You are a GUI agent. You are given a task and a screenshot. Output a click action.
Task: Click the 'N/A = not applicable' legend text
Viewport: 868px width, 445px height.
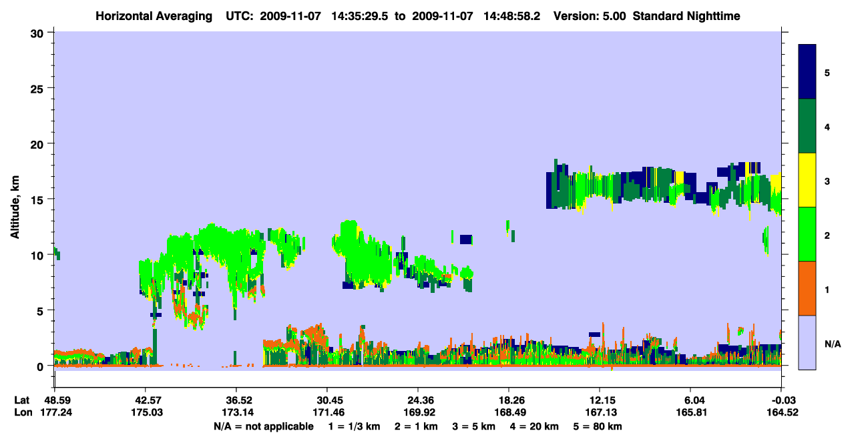[264, 426]
